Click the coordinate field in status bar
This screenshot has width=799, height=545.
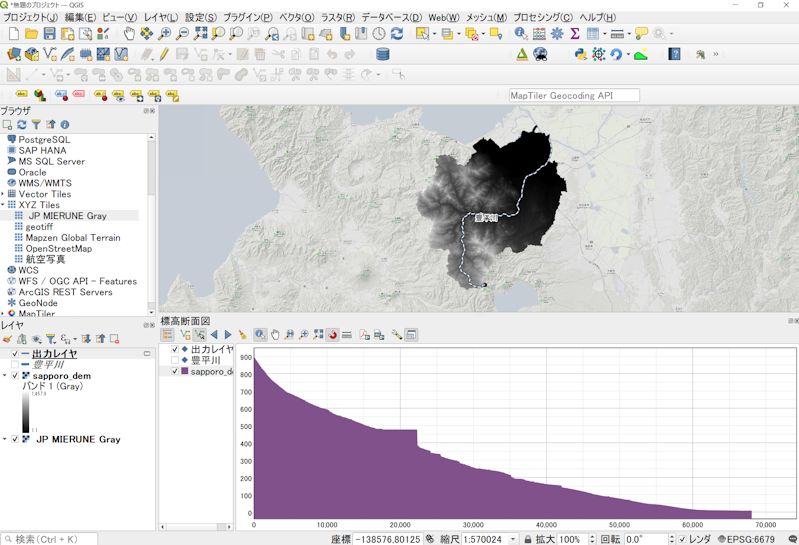tap(387, 539)
